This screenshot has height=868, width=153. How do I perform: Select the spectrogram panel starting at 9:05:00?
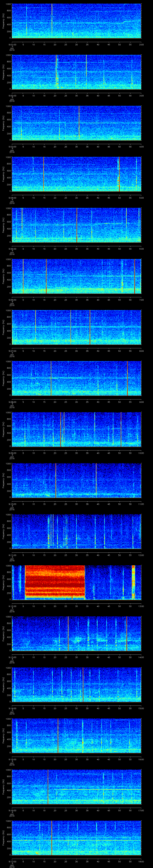coord(76,225)
